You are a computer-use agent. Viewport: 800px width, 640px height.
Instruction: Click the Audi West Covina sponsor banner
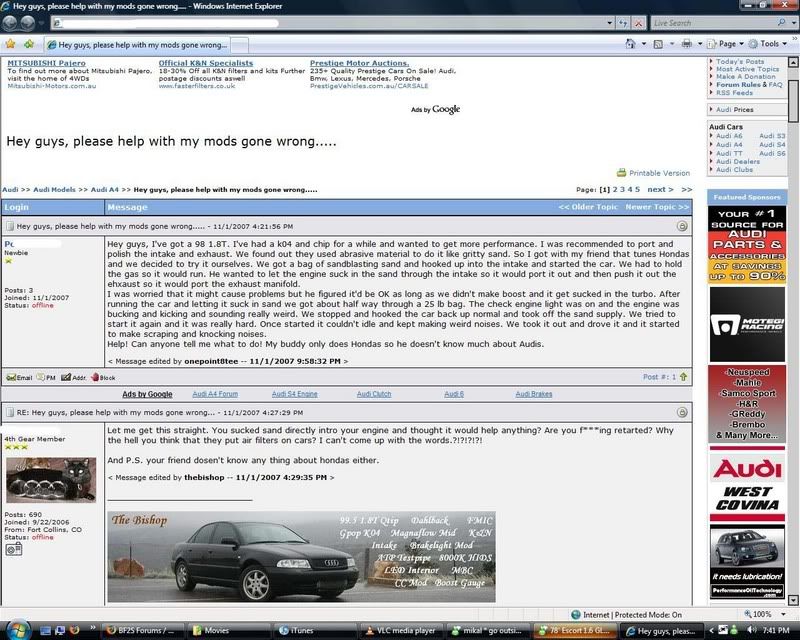[x=747, y=484]
